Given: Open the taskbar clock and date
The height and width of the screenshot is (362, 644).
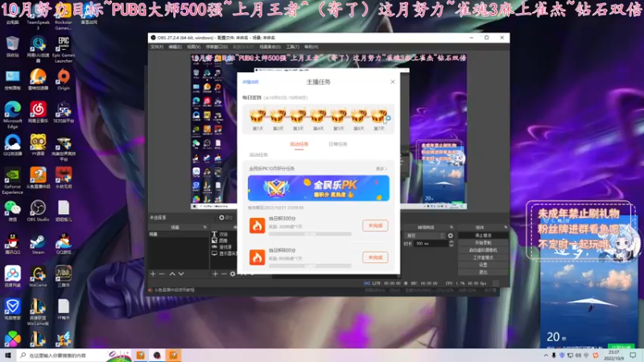Looking at the screenshot, I should (613, 355).
